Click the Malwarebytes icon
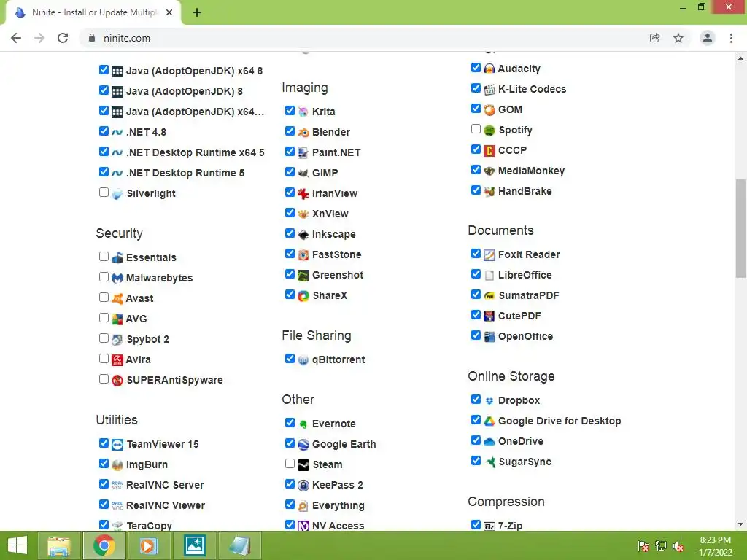Viewport: 747px width, 560px height. (x=117, y=278)
